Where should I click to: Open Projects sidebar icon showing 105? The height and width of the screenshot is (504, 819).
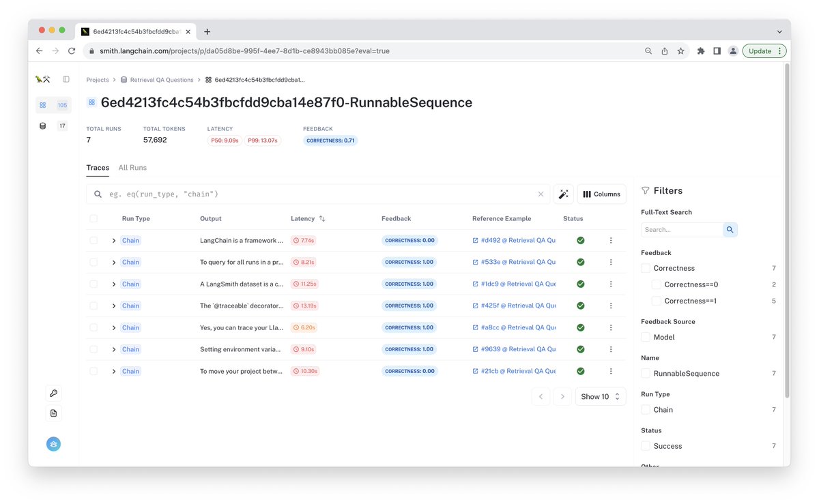pos(53,105)
